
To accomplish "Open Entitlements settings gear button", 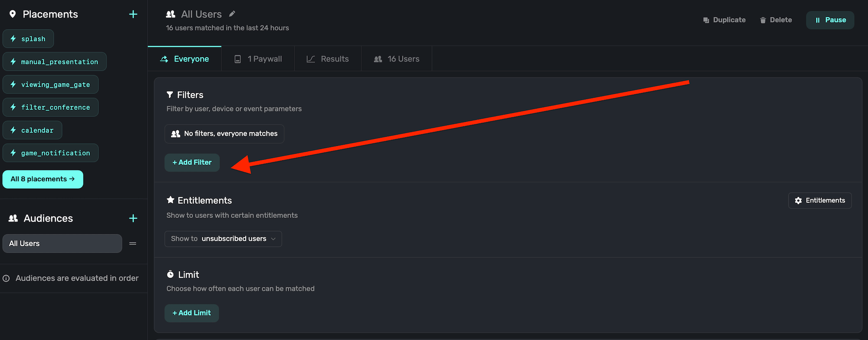I will point(819,201).
